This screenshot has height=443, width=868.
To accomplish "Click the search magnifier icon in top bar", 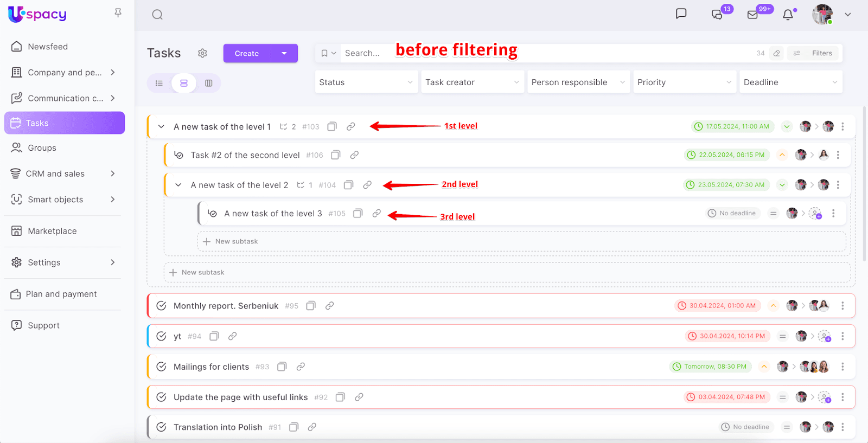I will click(157, 15).
